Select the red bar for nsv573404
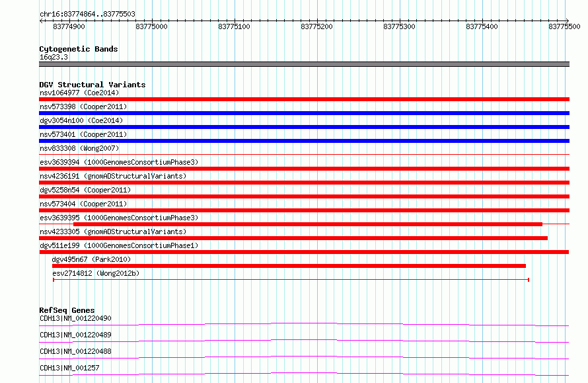This screenshot has width=588, height=383. click(x=304, y=210)
